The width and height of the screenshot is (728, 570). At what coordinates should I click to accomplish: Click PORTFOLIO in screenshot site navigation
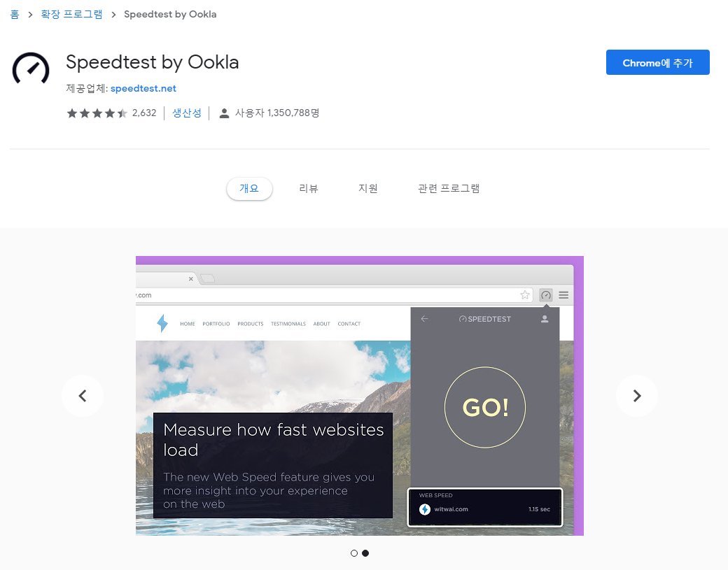click(x=216, y=324)
